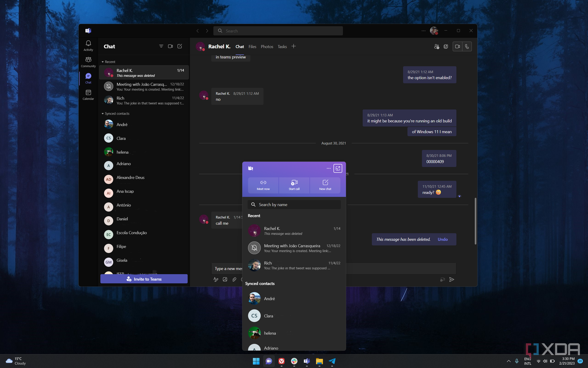Image resolution: width=588 pixels, height=368 pixels.
Task: Switch to the Photos tab
Action: pyautogui.click(x=267, y=46)
